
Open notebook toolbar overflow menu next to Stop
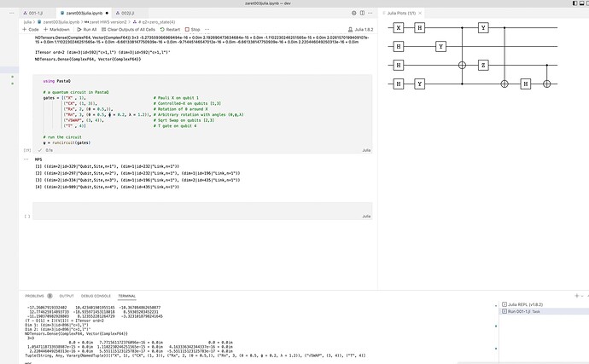tap(207, 29)
